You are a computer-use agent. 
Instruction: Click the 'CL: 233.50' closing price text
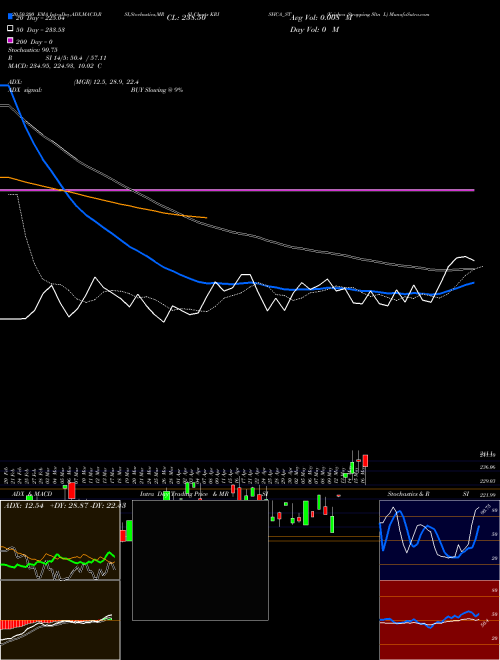[186, 18]
